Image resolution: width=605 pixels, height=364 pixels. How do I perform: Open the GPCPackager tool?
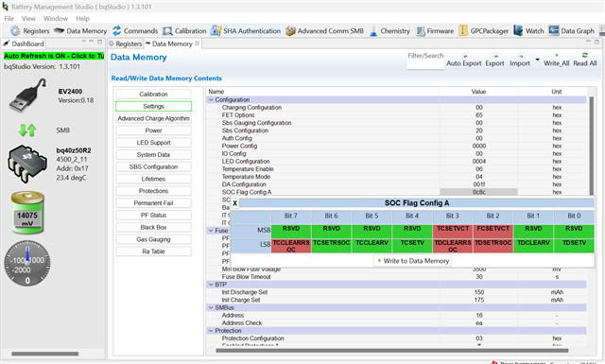[483, 31]
